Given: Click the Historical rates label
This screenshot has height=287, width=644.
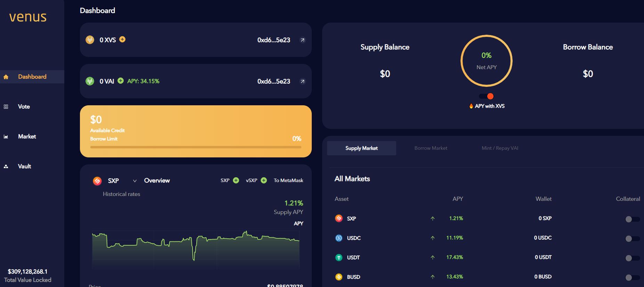Looking at the screenshot, I should pyautogui.click(x=122, y=194).
